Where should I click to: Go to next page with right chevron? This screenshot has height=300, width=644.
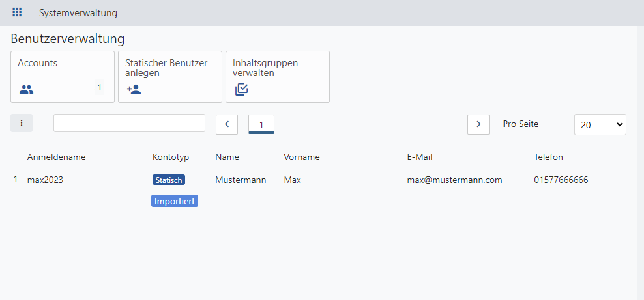coord(478,124)
